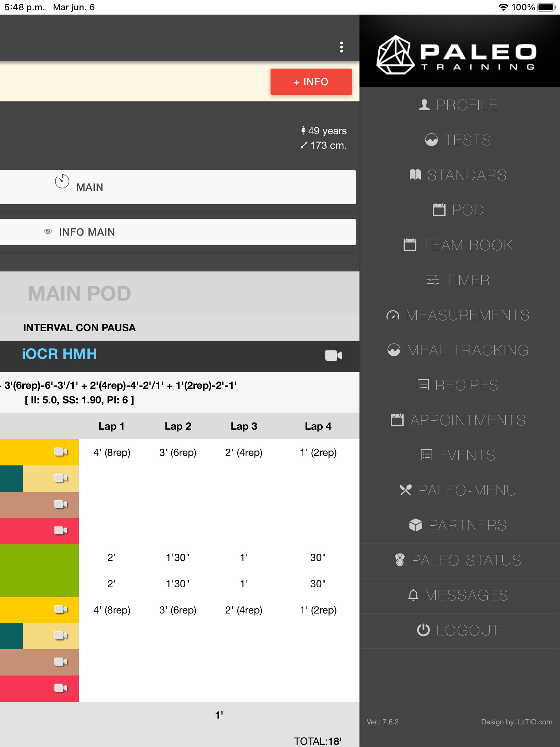The width and height of the screenshot is (560, 747).
Task: Click the Wi-Fi icon in status bar
Action: click(503, 7)
